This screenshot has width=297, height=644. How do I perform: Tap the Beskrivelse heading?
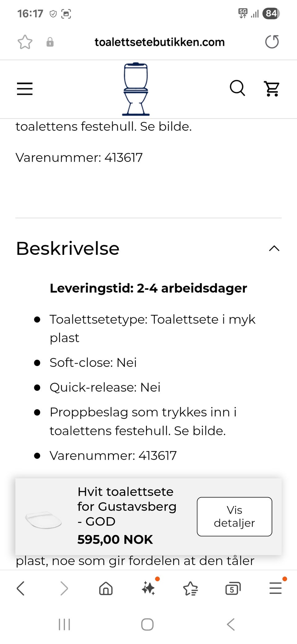point(68,248)
